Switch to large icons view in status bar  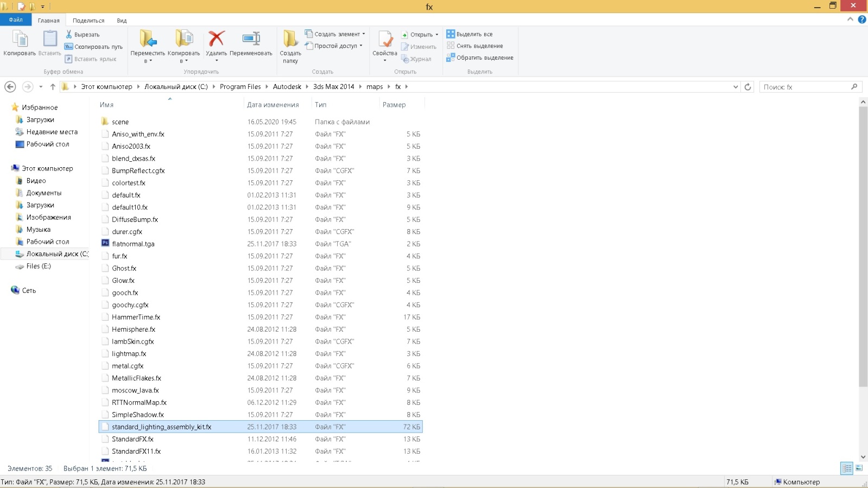(x=859, y=468)
